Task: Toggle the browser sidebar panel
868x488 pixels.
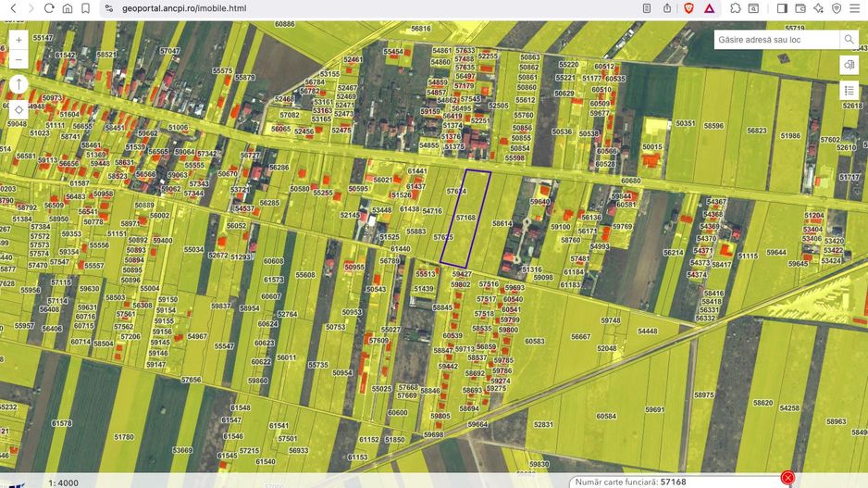Action: (782, 8)
